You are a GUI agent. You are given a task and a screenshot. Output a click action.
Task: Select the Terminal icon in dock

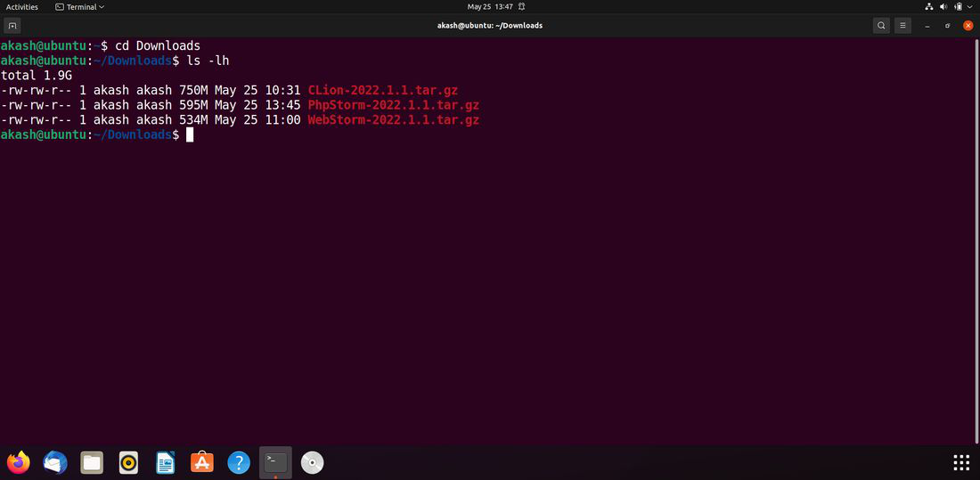275,462
